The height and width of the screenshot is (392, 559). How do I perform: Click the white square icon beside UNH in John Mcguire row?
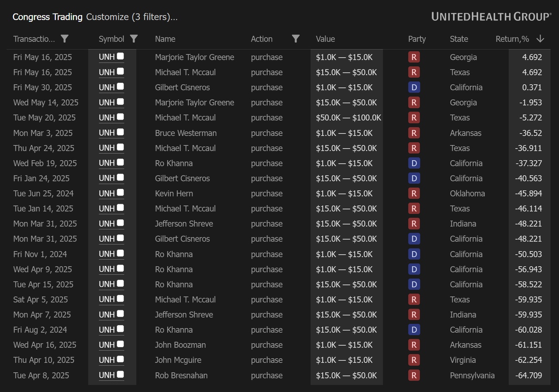(120, 359)
